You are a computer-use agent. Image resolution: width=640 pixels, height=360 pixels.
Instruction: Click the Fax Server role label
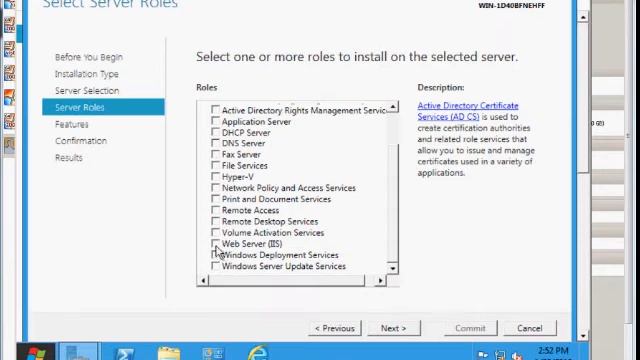coord(241,155)
